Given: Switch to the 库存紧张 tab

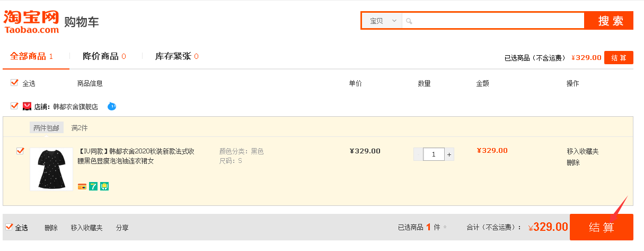Looking at the screenshot, I should [177, 56].
